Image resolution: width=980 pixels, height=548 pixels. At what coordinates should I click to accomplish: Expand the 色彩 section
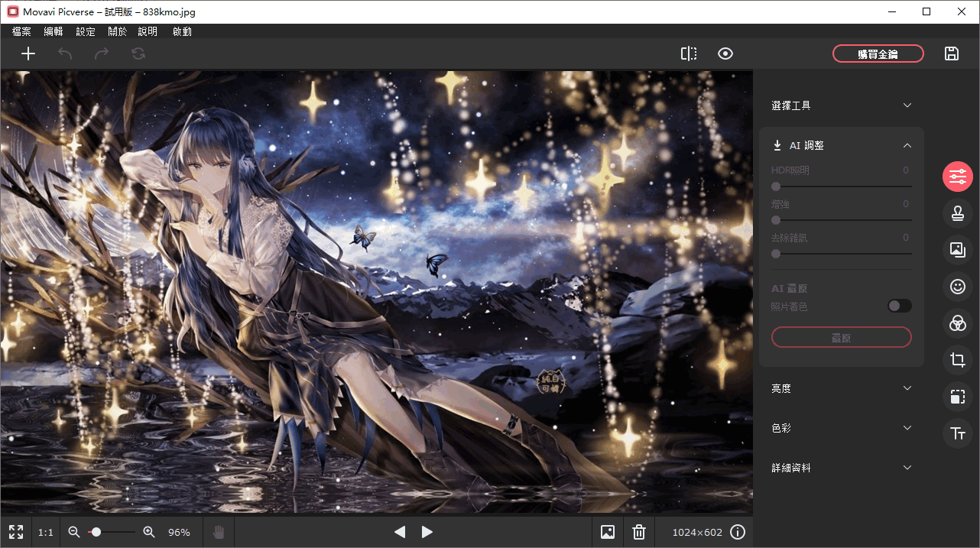coord(842,428)
